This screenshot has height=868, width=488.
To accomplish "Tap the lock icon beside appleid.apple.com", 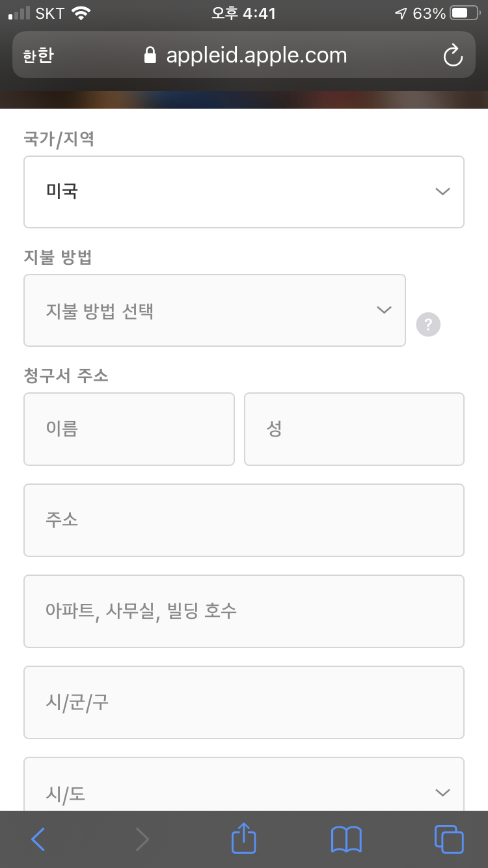I will 150,55.
